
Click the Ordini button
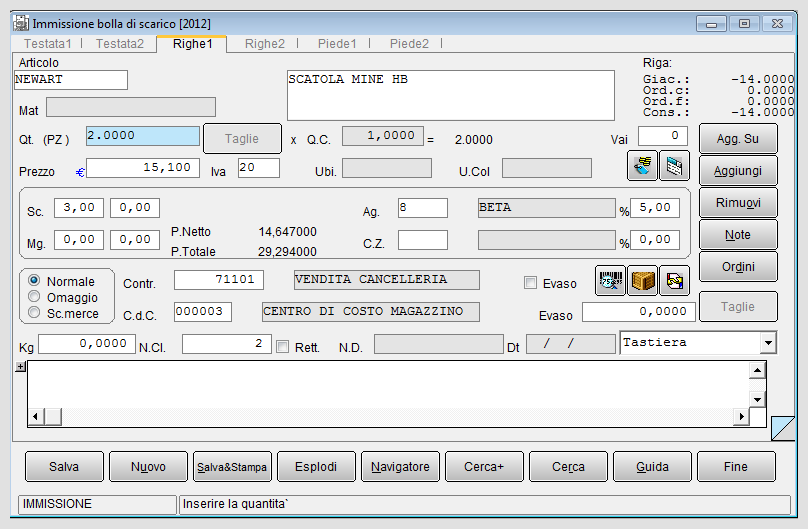(x=738, y=266)
